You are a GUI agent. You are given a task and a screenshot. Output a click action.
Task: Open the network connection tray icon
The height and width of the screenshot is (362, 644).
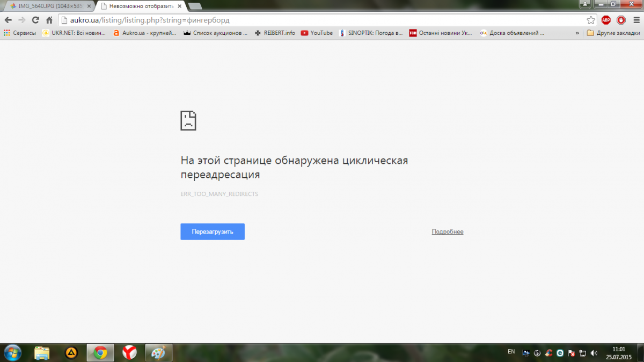click(583, 353)
